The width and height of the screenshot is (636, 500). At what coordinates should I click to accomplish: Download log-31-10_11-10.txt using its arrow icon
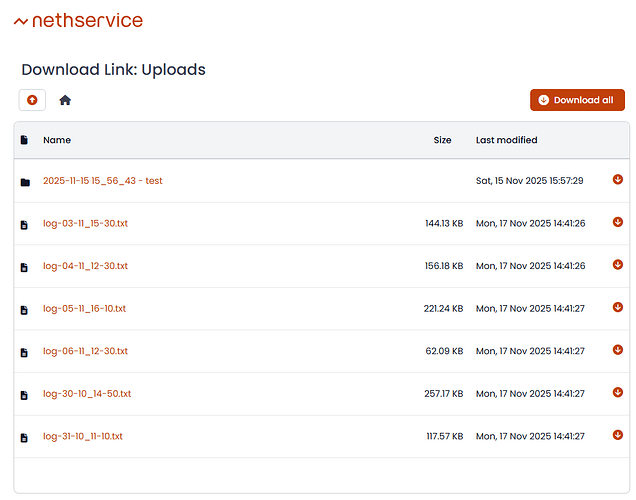(x=617, y=435)
